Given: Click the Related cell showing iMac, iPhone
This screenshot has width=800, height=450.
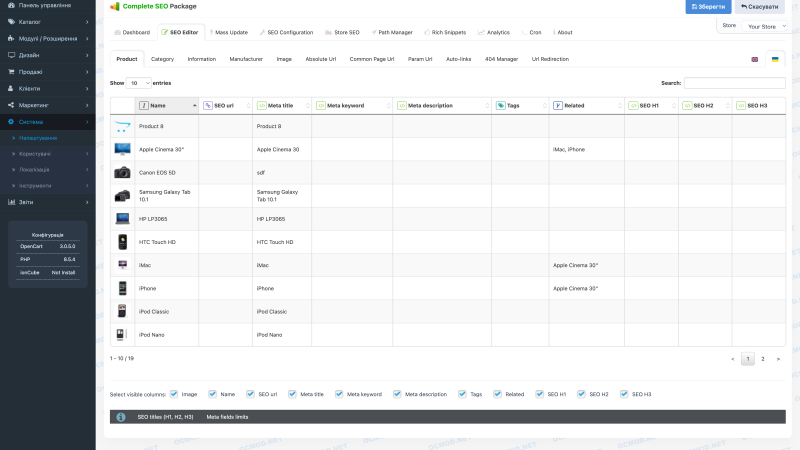Looking at the screenshot, I should point(587,149).
